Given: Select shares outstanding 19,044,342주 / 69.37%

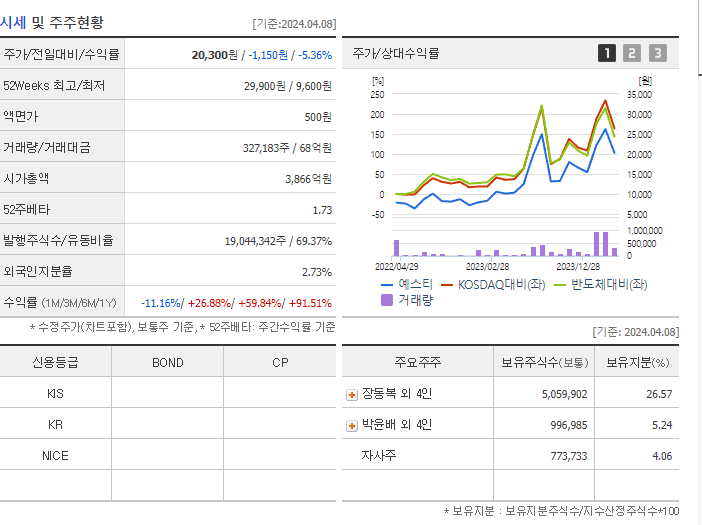Looking at the screenshot, I should click(x=278, y=241).
